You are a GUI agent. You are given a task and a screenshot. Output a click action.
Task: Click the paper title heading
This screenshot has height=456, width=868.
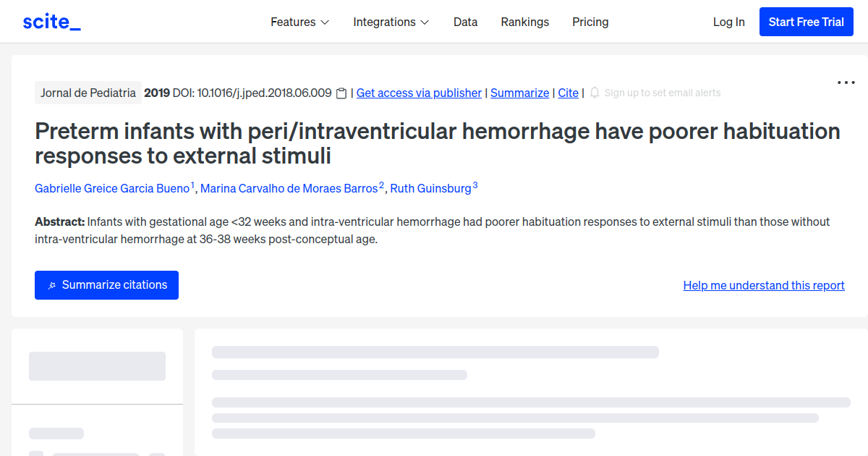tap(438, 143)
